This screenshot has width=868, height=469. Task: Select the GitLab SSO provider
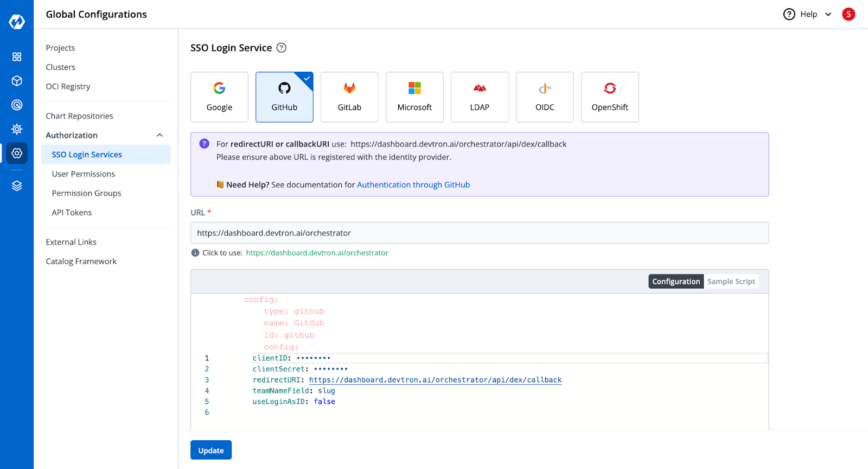coord(349,97)
